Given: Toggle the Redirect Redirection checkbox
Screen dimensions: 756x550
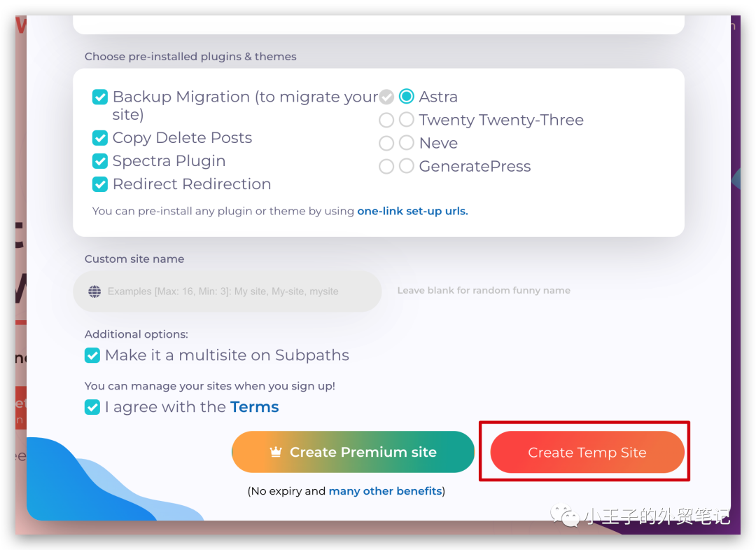Looking at the screenshot, I should point(100,184).
